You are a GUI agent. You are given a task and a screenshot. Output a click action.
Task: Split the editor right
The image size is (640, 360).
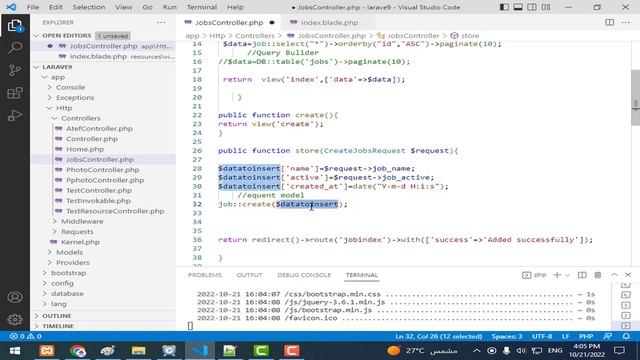click(x=609, y=22)
